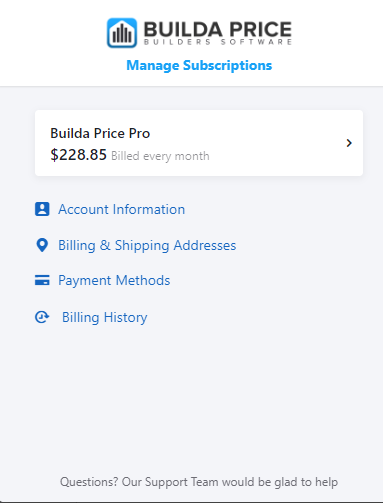Click empty space beside Billed every month
Viewport: 383px width, 503px height.
pyautogui.click(x=277, y=156)
